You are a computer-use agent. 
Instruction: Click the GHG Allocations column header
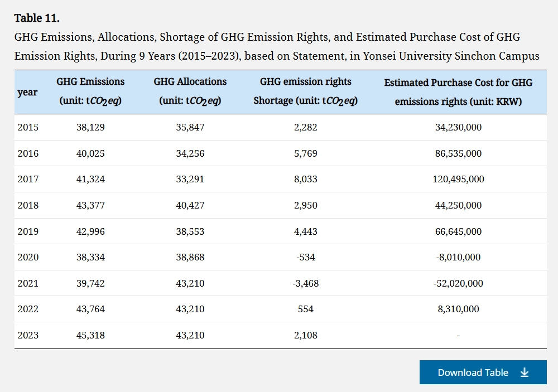pos(190,91)
